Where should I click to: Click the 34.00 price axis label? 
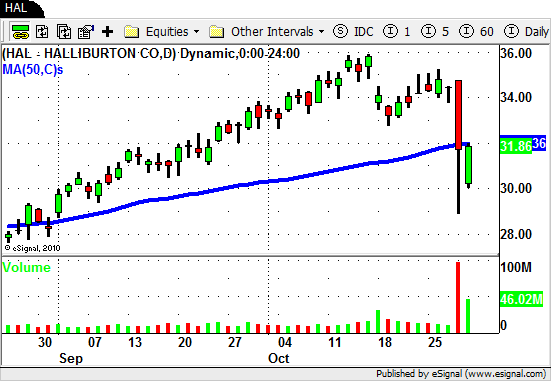(x=516, y=97)
